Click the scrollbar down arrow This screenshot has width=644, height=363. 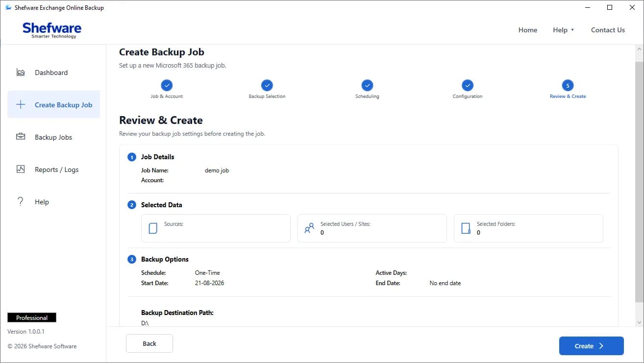point(639,322)
